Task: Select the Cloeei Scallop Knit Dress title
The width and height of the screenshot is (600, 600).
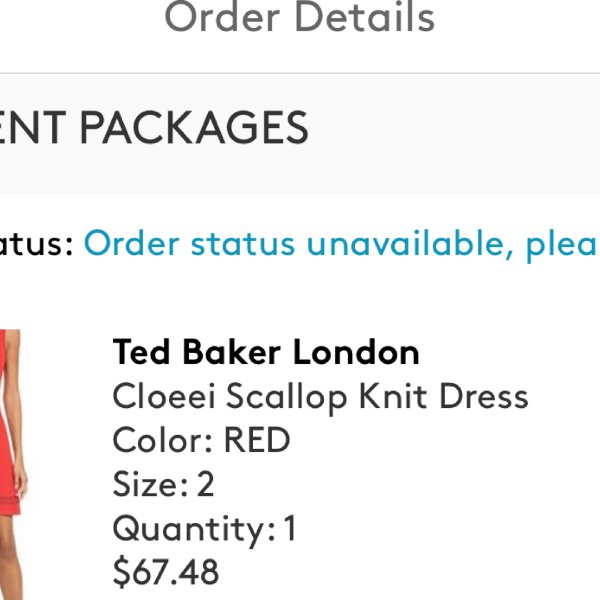Action: (320, 397)
